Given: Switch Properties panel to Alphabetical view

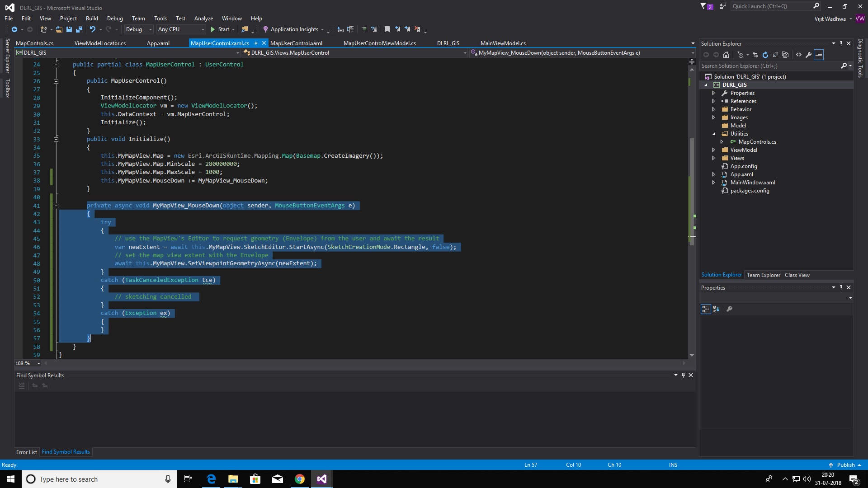Looking at the screenshot, I should (x=716, y=309).
